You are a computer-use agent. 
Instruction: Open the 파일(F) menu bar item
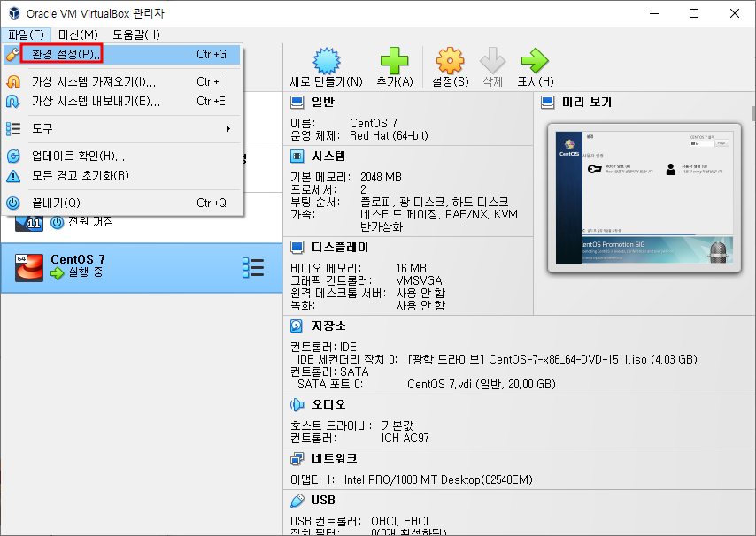tap(26, 34)
